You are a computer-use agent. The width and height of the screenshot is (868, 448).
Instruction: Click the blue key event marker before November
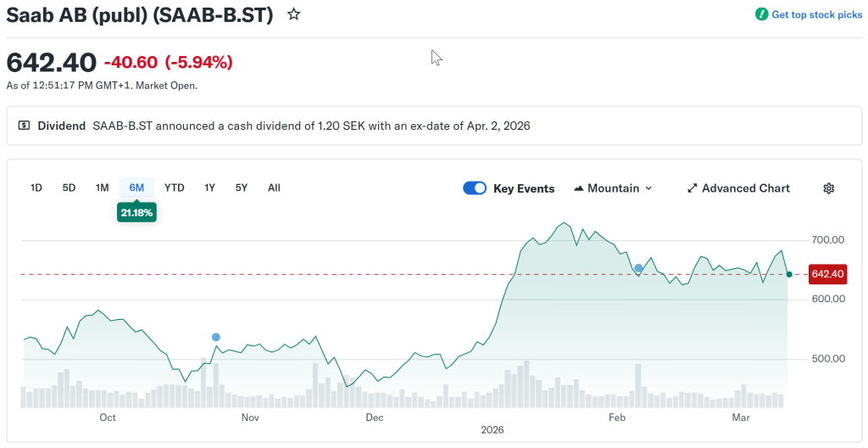(x=216, y=337)
